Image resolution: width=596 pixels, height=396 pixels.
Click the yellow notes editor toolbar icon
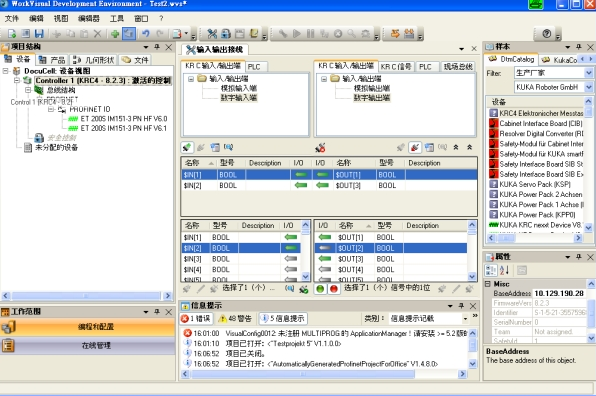point(254,34)
